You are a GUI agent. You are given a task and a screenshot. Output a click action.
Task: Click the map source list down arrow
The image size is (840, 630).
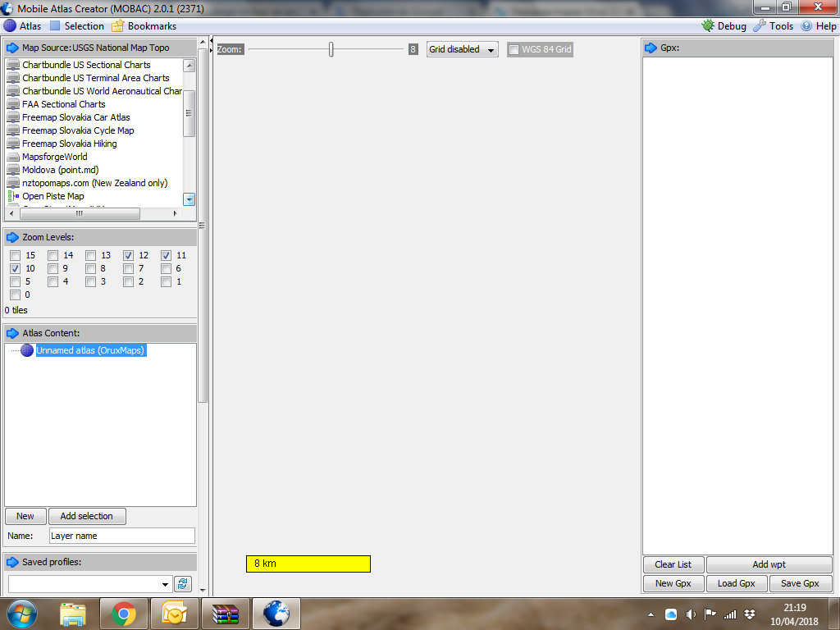pos(189,199)
